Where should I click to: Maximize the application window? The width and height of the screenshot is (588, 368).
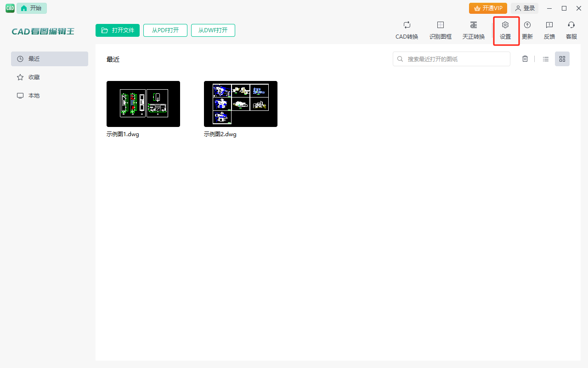(x=564, y=8)
